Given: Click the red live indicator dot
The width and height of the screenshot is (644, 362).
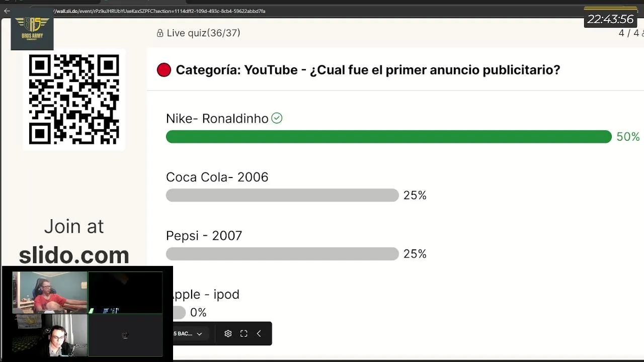Looking at the screenshot, I should click(164, 70).
